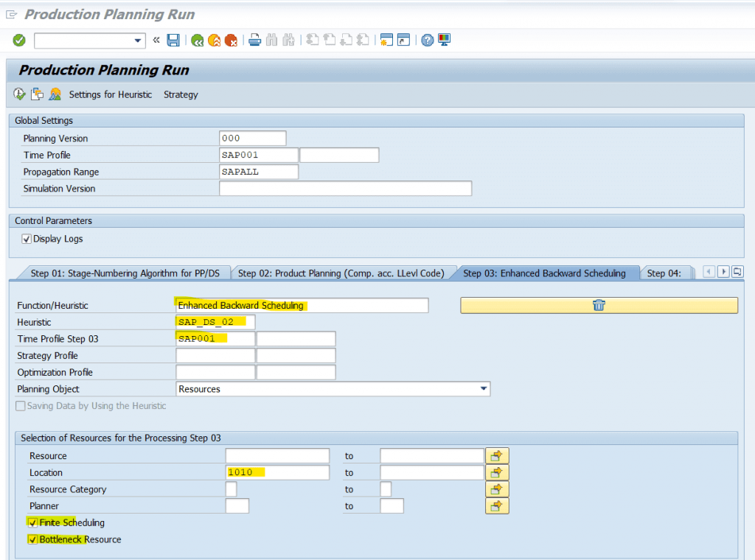Click the Find binoculars icon
This screenshot has width=755, height=560.
tap(271, 41)
